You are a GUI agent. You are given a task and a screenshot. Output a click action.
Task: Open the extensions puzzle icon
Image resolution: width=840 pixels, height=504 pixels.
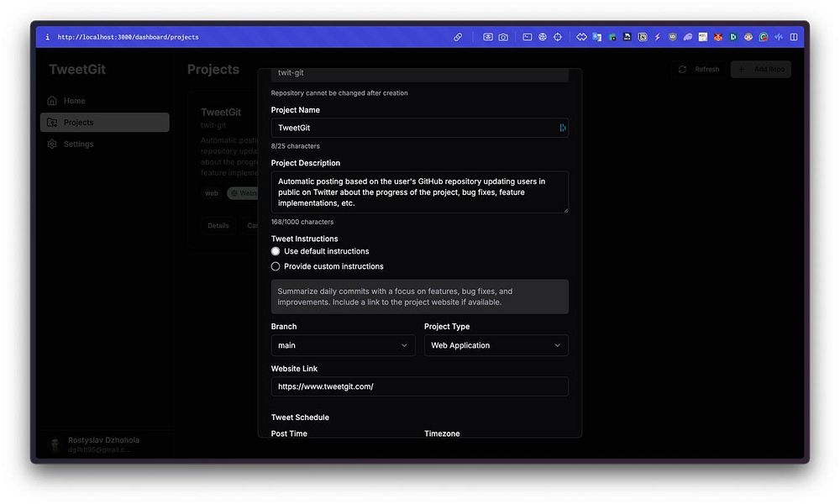(x=581, y=37)
